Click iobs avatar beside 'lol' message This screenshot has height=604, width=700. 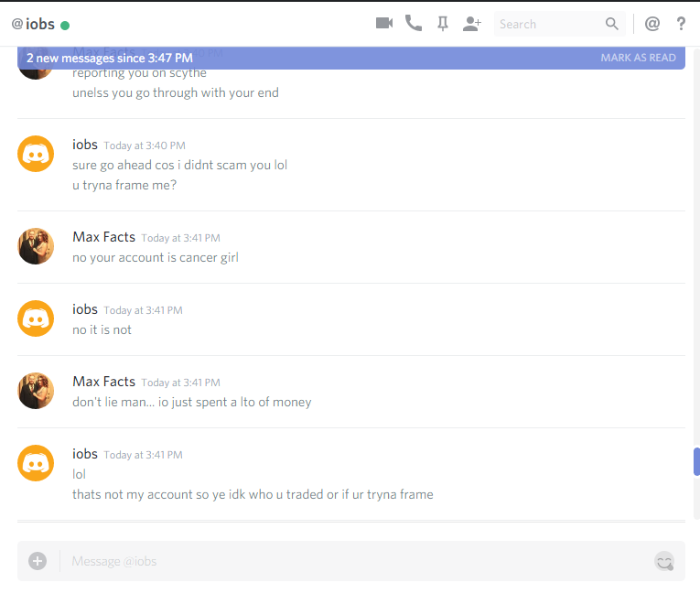36,463
